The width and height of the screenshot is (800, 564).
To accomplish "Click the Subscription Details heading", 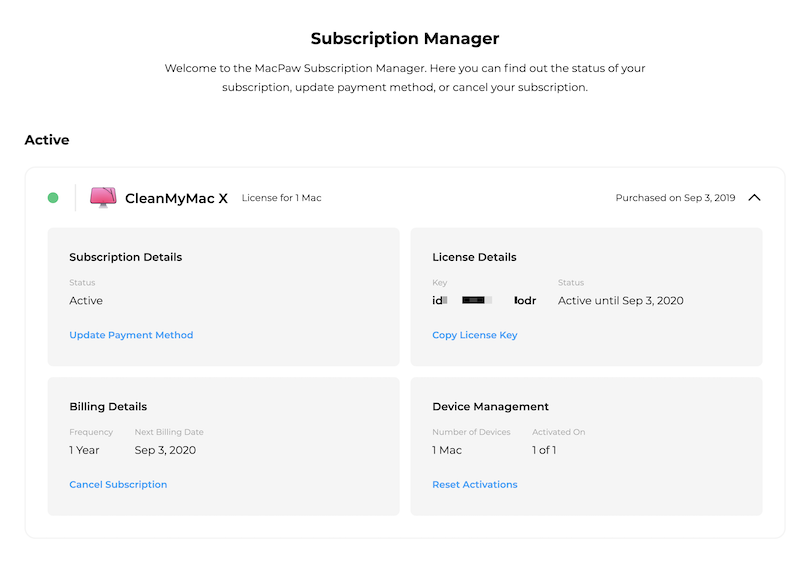I will (x=126, y=257).
